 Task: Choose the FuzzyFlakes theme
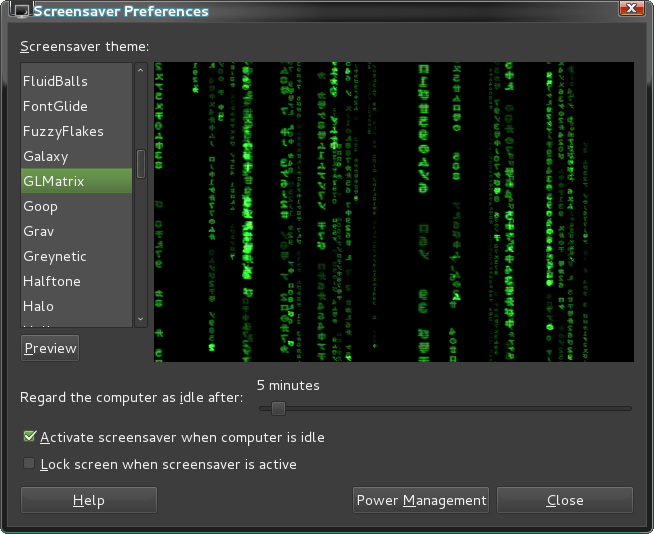click(64, 131)
